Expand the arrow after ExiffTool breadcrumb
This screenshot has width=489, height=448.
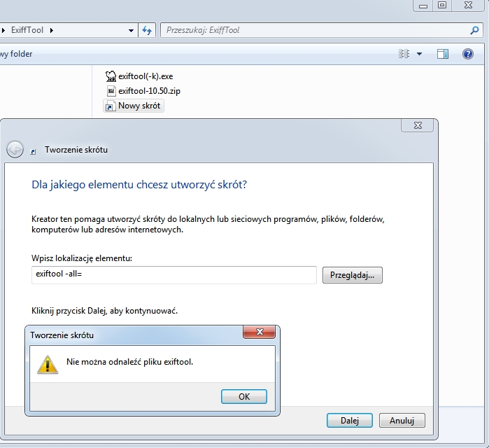point(51,30)
